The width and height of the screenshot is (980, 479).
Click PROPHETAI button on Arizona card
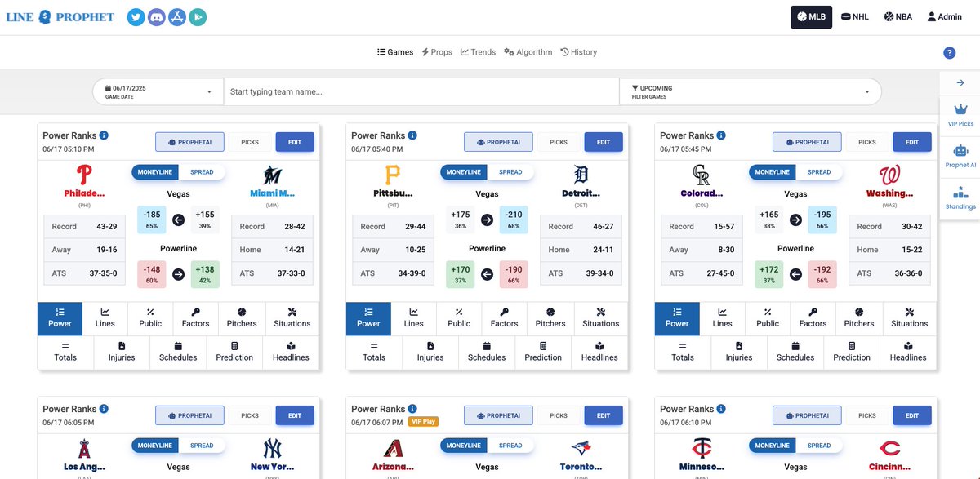coord(499,415)
